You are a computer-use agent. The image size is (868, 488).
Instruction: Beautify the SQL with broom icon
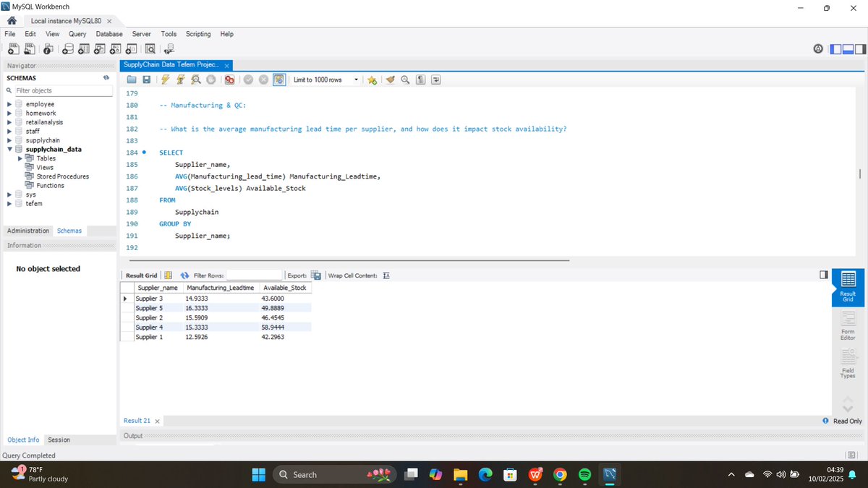(x=391, y=80)
